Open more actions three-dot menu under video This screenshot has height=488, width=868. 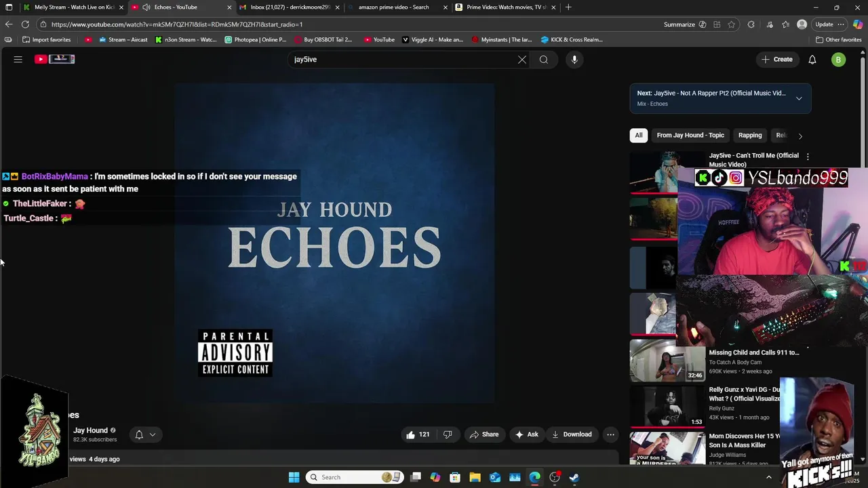click(x=610, y=434)
